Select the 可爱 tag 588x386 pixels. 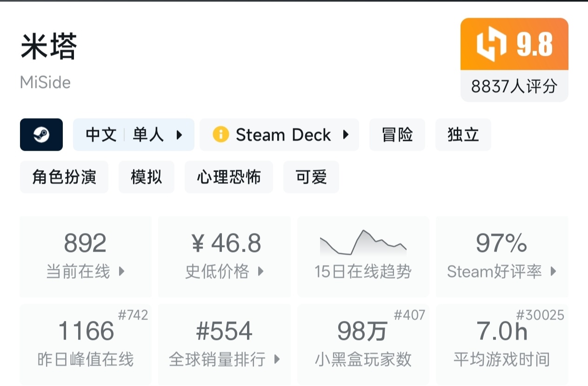(311, 177)
